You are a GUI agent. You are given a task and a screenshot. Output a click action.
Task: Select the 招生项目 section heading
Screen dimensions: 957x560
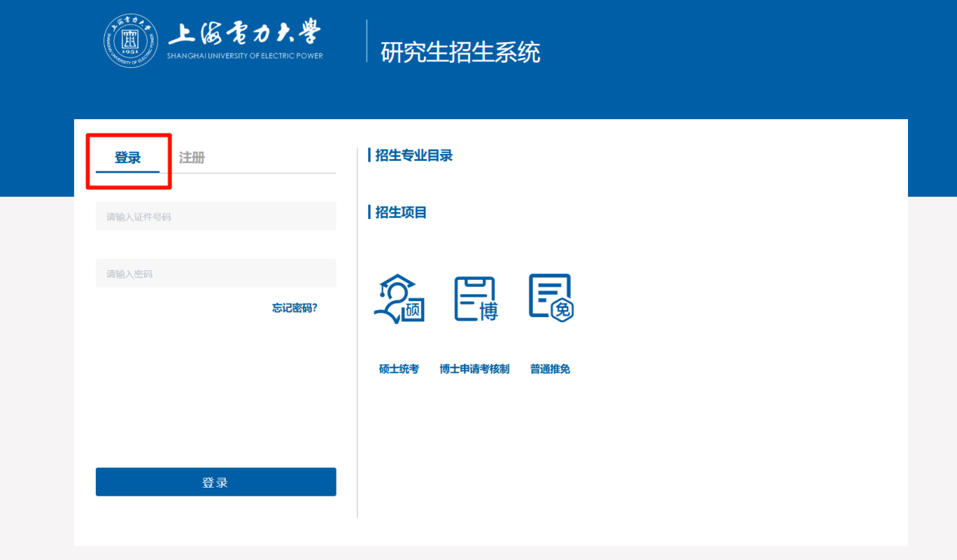pos(401,212)
